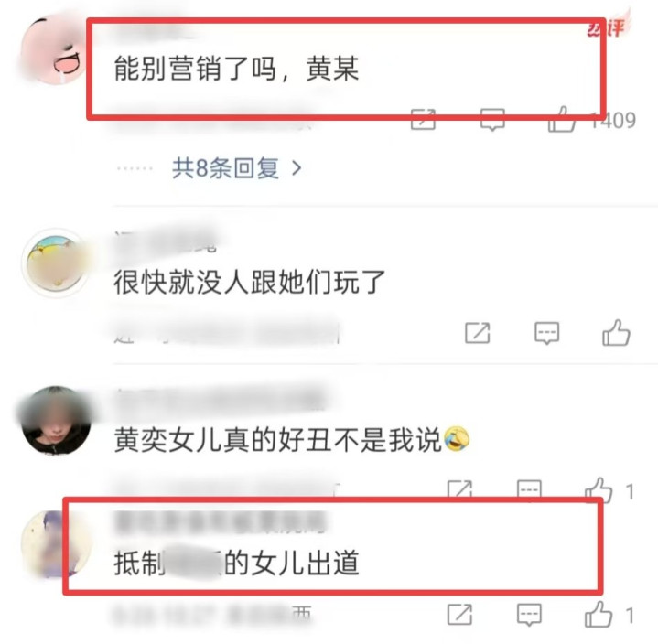Reply to the '的女儿出道' comment

529,615
